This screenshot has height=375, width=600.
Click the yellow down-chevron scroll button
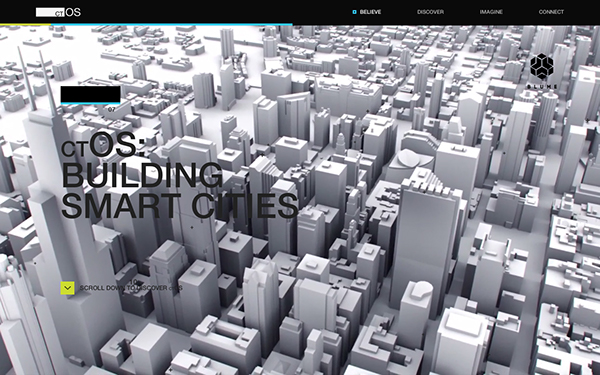tap(67, 288)
